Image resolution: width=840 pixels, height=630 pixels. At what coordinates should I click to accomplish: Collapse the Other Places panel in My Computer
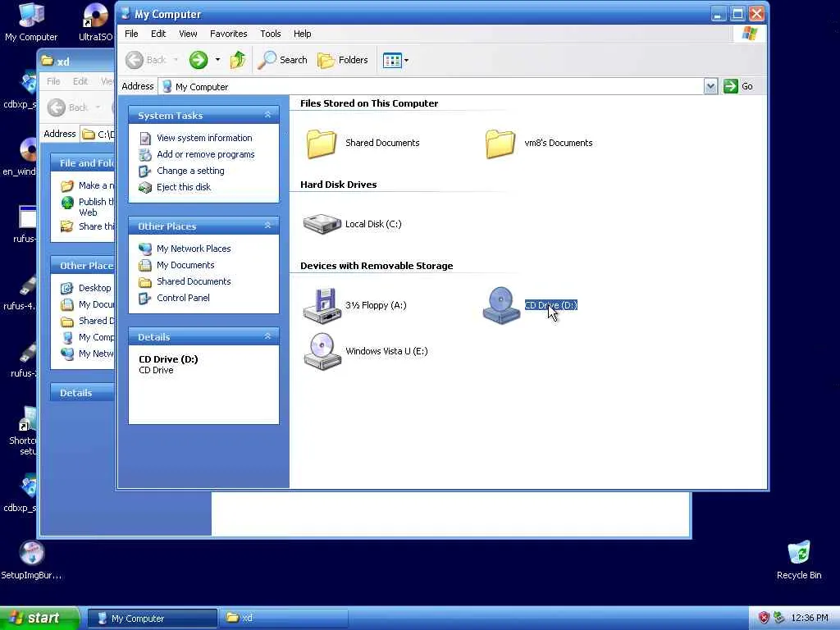coord(268,226)
